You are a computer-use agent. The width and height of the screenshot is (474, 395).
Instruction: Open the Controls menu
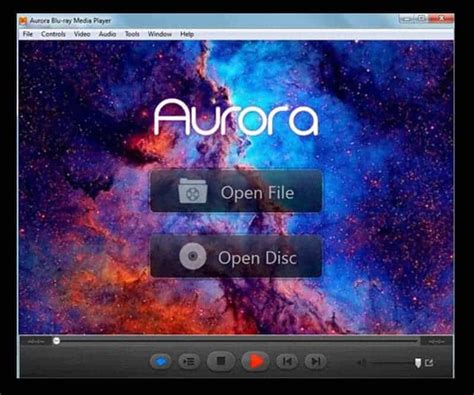tap(53, 34)
